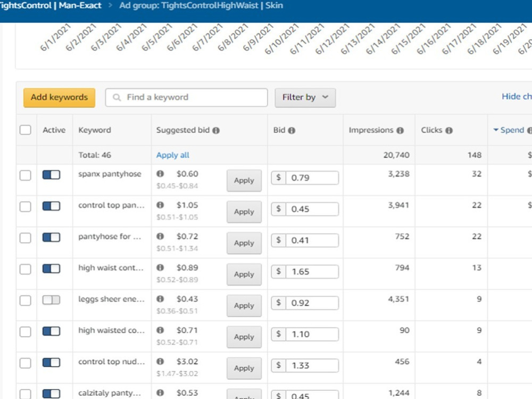
Task: Click the Hide chart link
Action: [517, 97]
